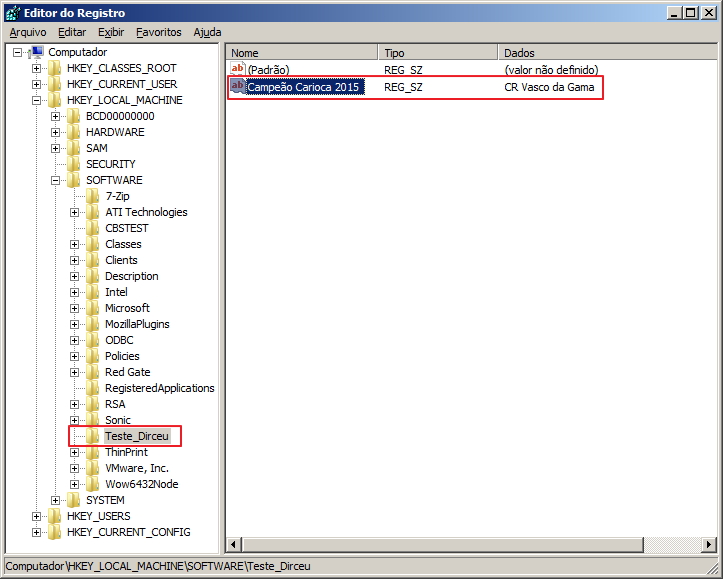
Task: Open the Favoritos menu
Action: point(159,32)
